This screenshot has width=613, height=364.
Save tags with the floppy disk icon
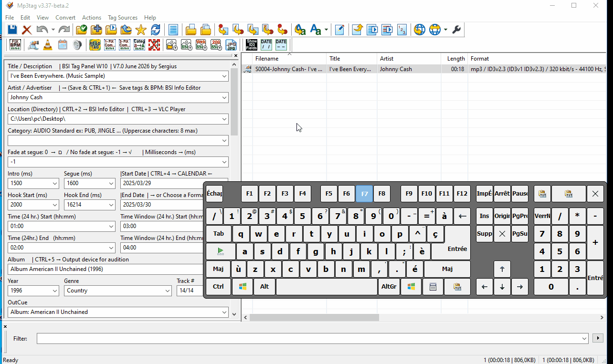[12, 30]
